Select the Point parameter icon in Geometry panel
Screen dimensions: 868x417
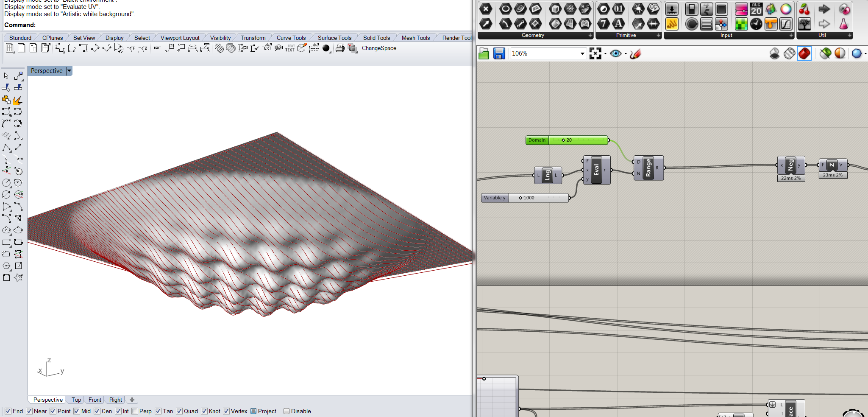click(x=486, y=9)
